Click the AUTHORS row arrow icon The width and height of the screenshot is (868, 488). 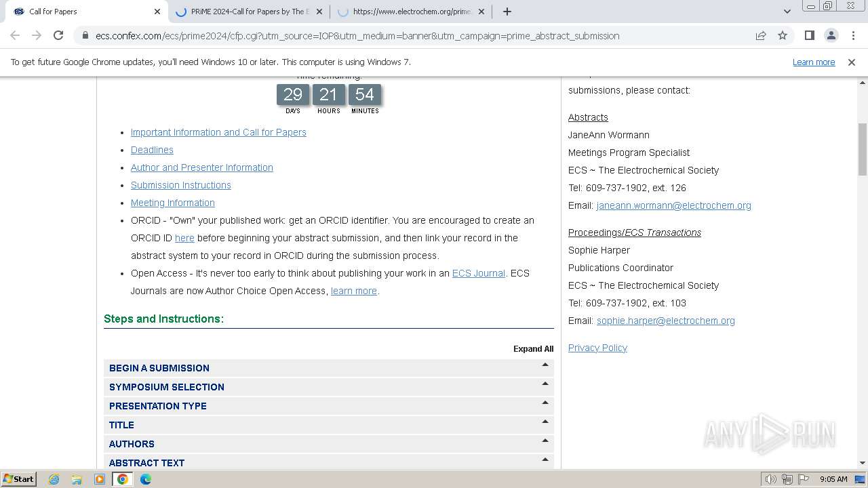pos(545,441)
